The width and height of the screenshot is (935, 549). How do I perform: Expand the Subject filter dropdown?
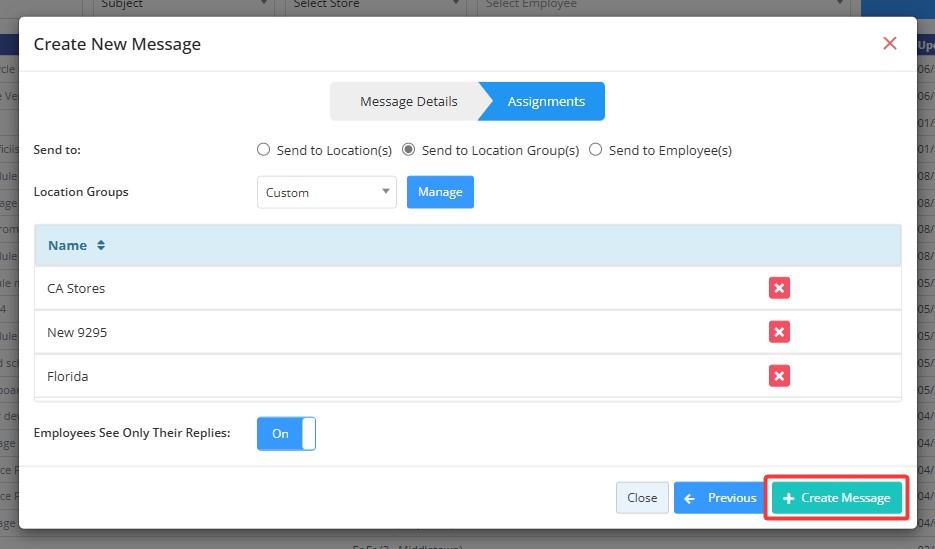click(183, 5)
